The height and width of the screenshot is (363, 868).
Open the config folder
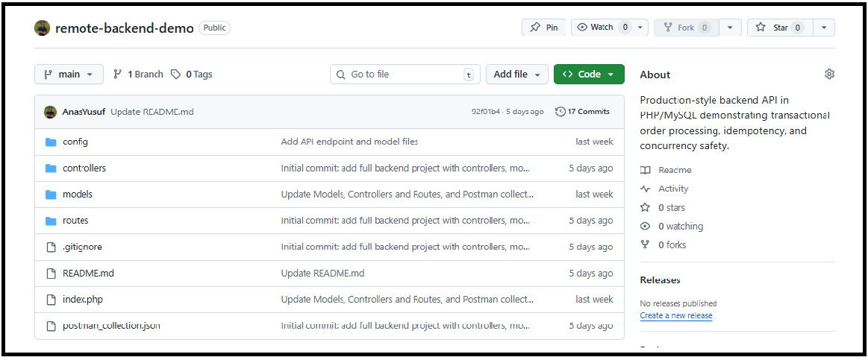75,142
